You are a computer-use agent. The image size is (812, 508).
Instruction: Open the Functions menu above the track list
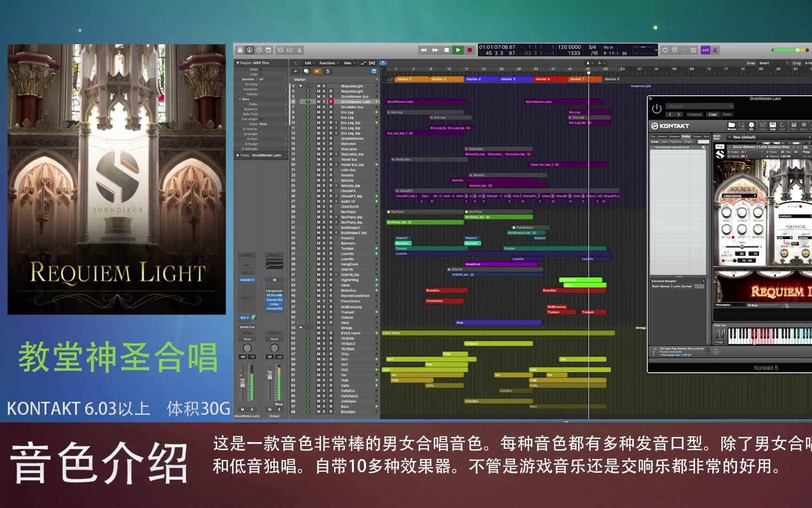tap(327, 63)
